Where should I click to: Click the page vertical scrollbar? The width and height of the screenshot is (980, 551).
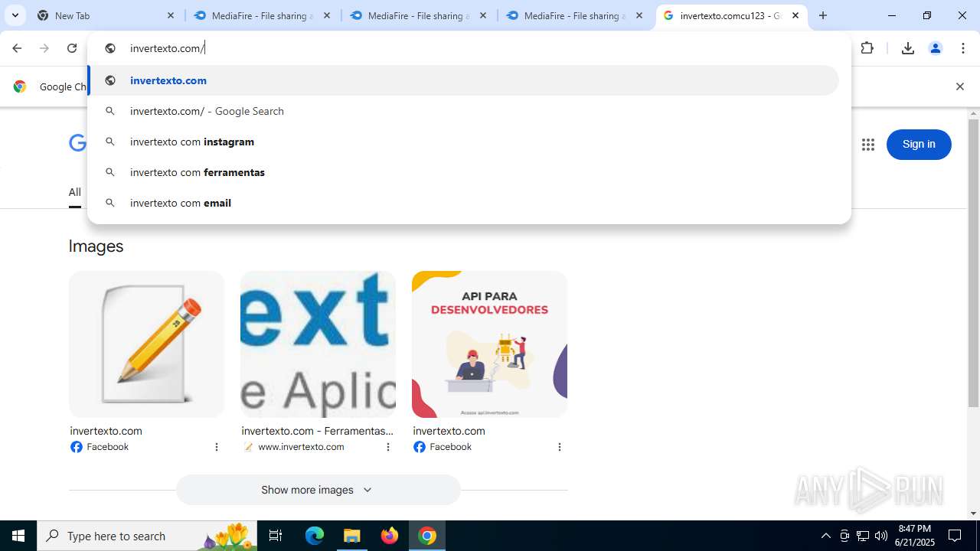point(974,263)
